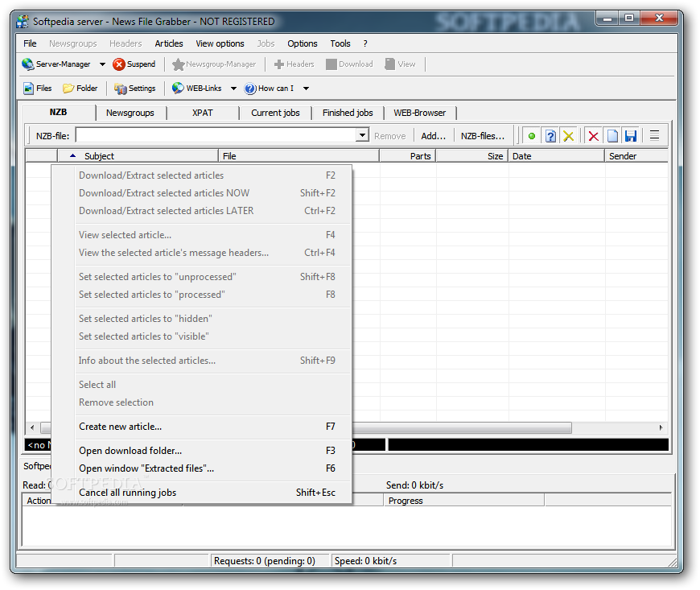Switch to the Current jobs tab
Screen dimensions: 700x590
275,113
